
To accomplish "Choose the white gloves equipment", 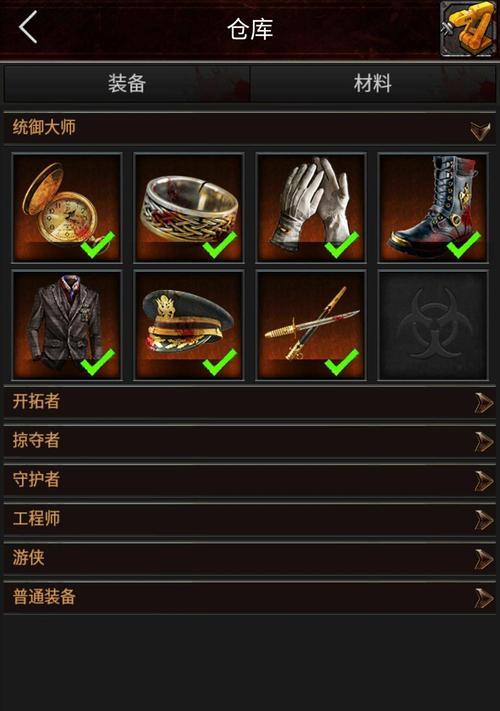I will click(311, 208).
